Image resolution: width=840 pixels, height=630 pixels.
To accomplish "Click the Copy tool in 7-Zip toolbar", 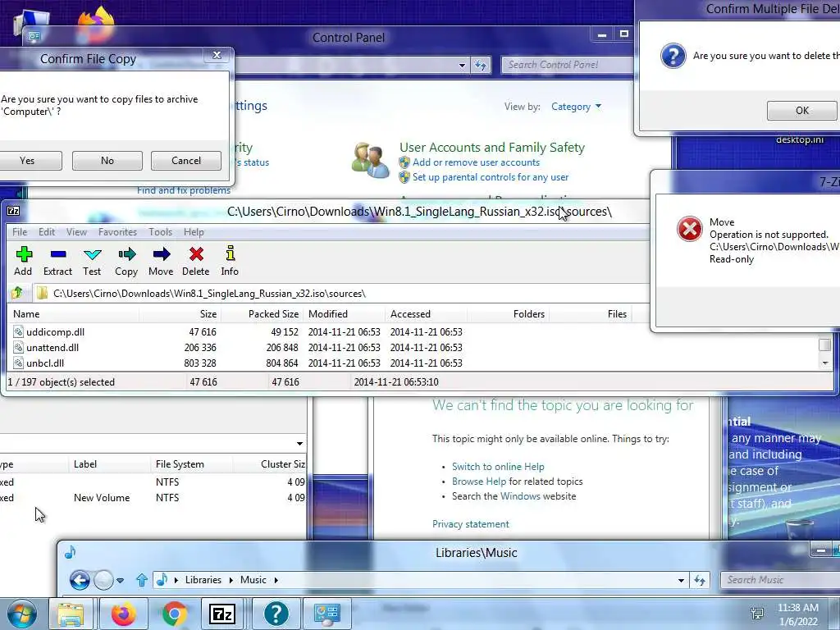I will pos(126,261).
